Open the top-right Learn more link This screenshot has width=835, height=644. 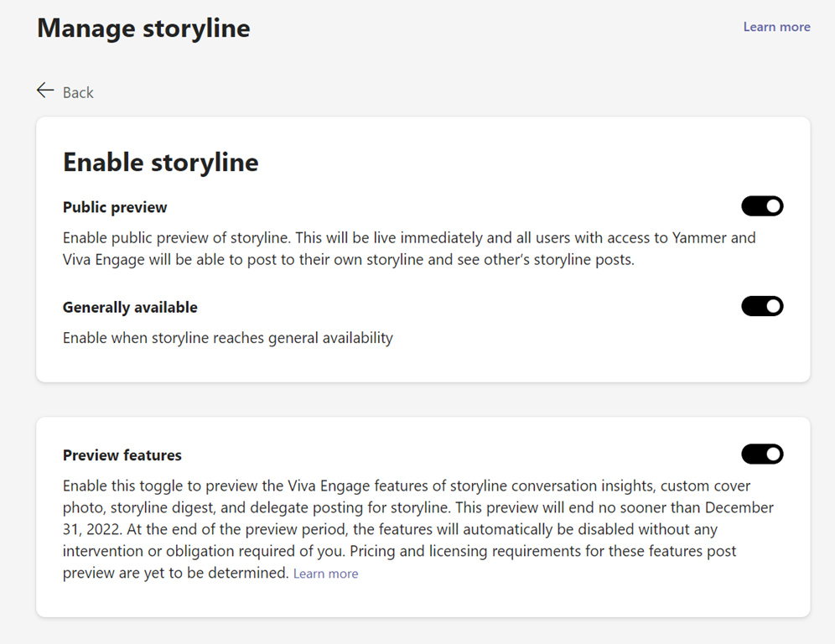pyautogui.click(x=776, y=27)
